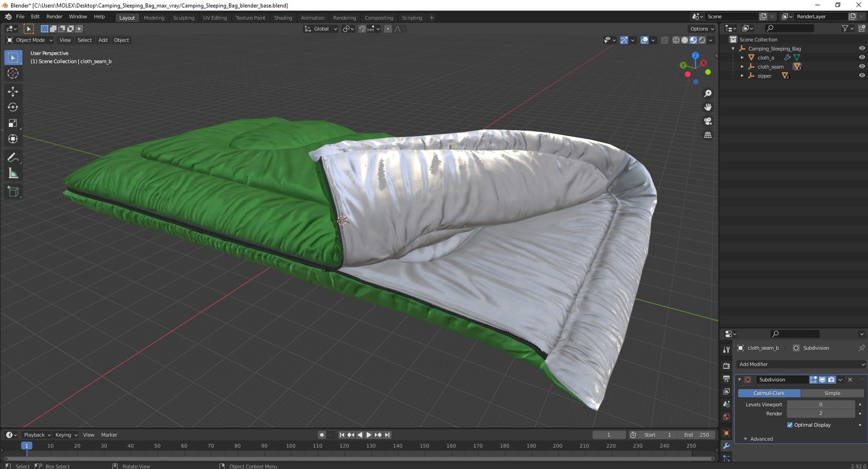Image resolution: width=868 pixels, height=469 pixels.
Task: Remove the Subdivision modifier
Action: coord(850,380)
